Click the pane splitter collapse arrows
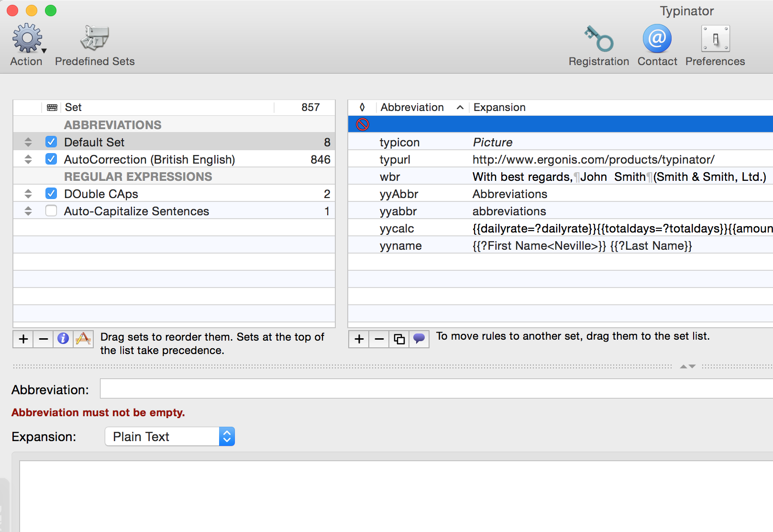The image size is (773, 532). point(687,366)
